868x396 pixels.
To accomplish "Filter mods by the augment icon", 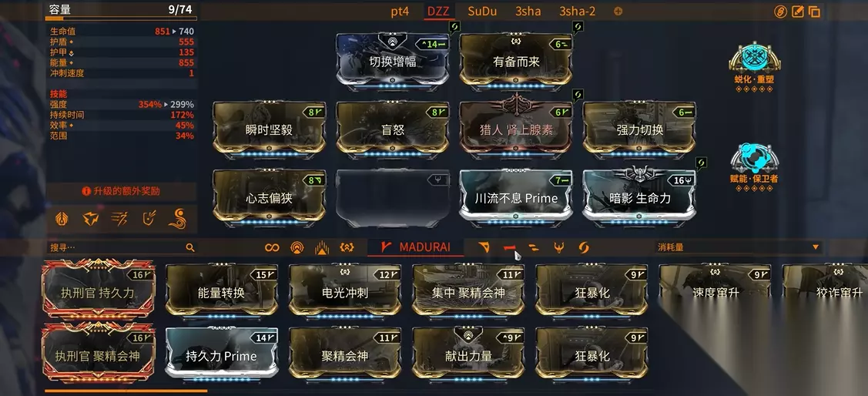I will pyautogui.click(x=347, y=247).
